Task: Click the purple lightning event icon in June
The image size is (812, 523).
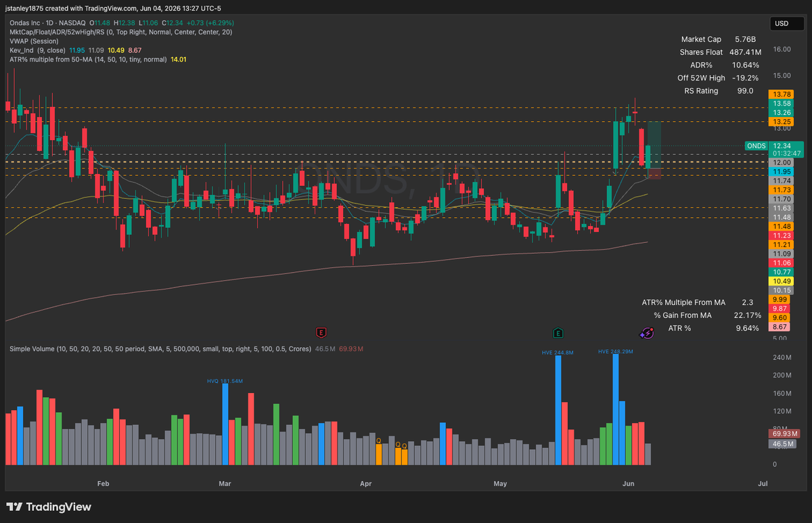Action: tap(646, 332)
